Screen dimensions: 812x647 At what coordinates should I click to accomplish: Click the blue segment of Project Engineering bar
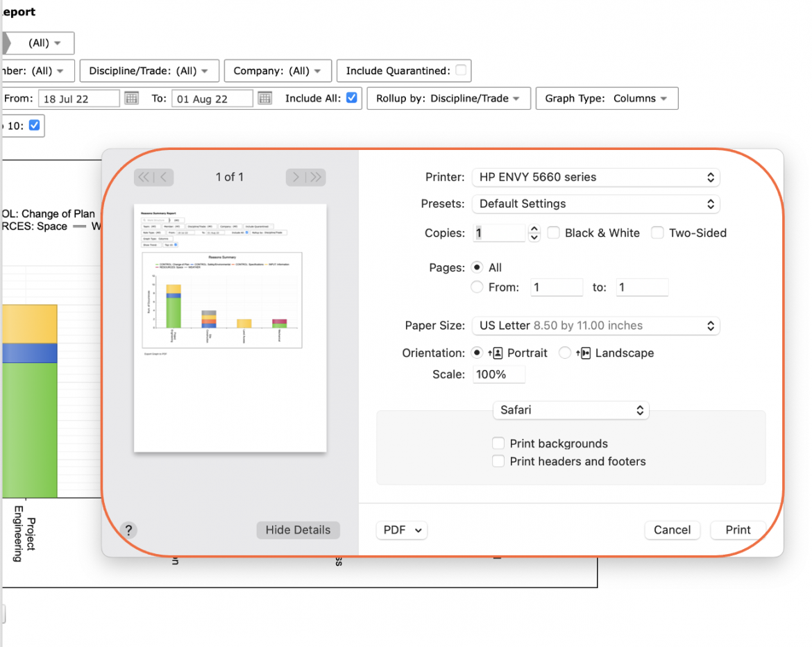click(30, 353)
